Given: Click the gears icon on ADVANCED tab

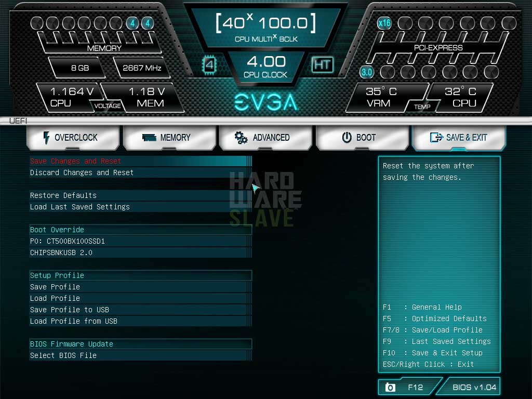Looking at the screenshot, I should [241, 138].
